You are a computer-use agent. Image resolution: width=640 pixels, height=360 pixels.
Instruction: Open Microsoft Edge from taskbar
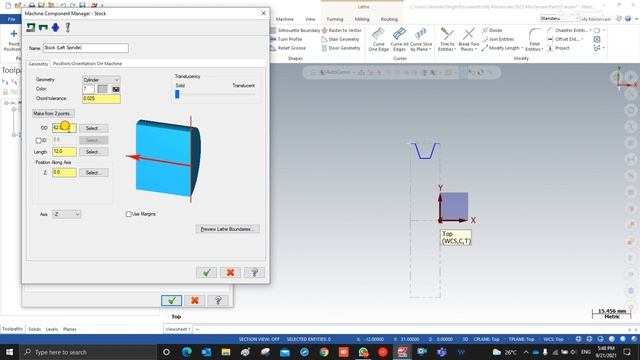coord(187,352)
